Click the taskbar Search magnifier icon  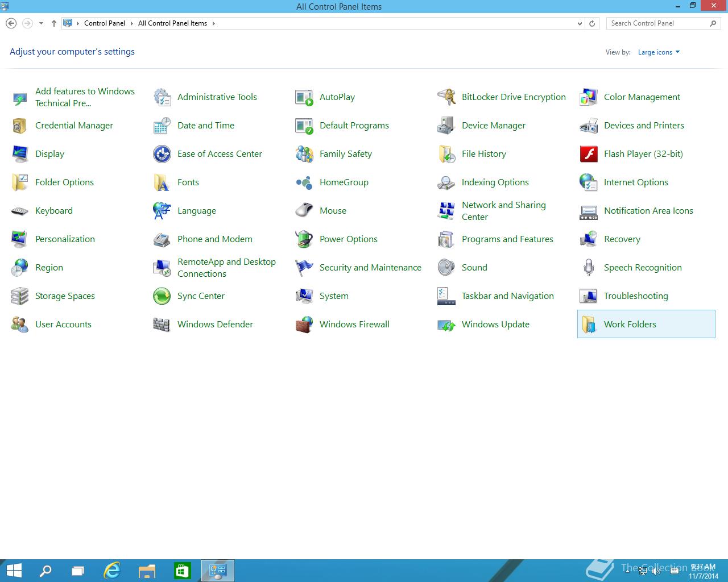pos(45,571)
